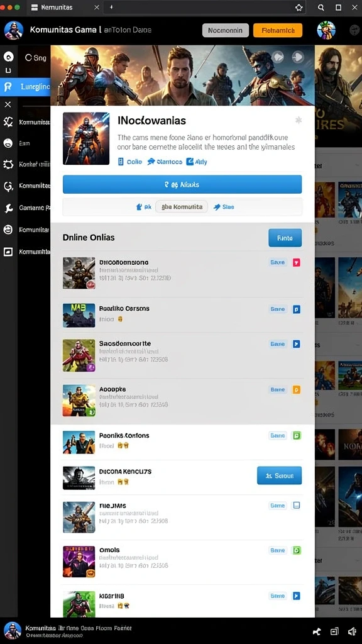Click the blue Fiante button
Image resolution: width=362 pixels, height=644 pixels.
[285, 238]
